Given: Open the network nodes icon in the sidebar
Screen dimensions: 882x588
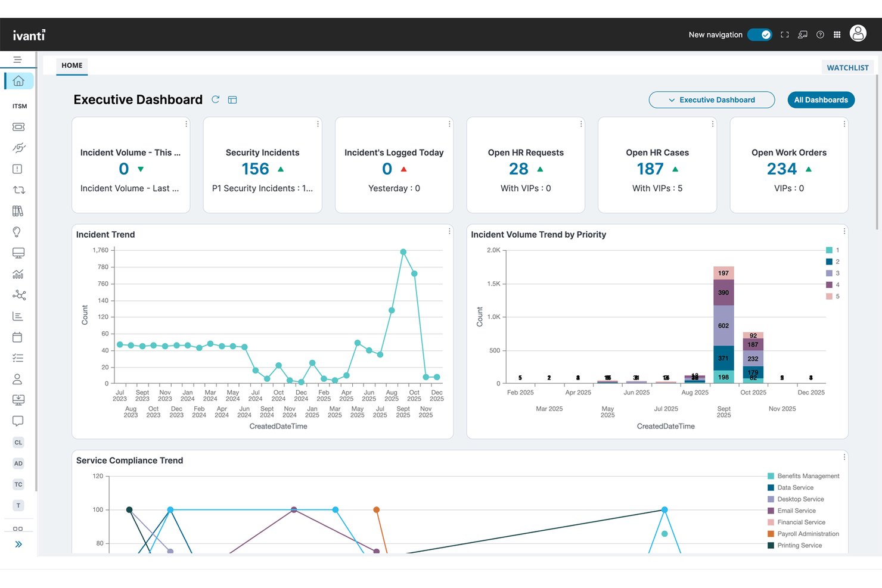Looking at the screenshot, I should [x=19, y=295].
